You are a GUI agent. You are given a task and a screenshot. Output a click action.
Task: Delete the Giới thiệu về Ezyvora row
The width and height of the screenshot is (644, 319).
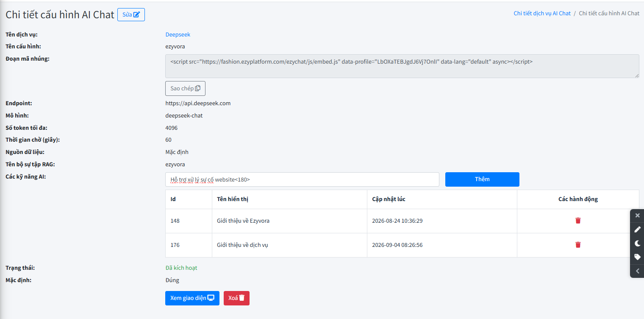(x=578, y=221)
